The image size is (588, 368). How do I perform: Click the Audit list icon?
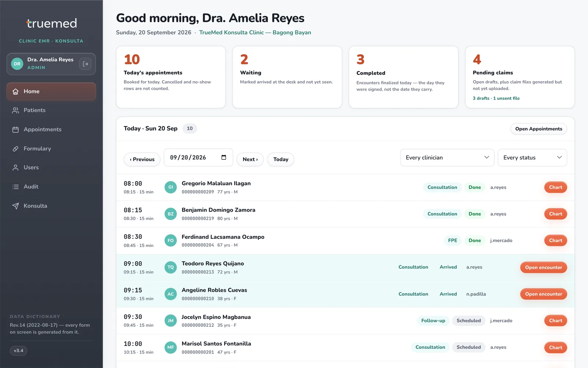tap(15, 187)
